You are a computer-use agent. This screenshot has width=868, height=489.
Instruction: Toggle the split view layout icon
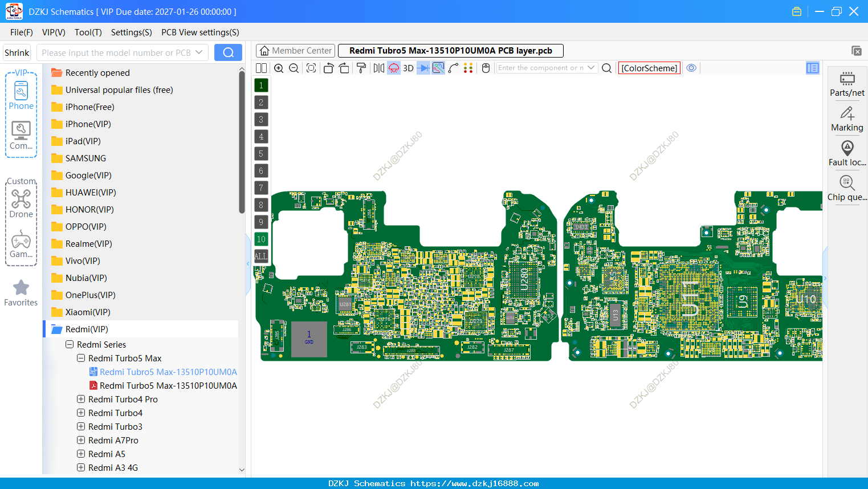[x=261, y=68]
